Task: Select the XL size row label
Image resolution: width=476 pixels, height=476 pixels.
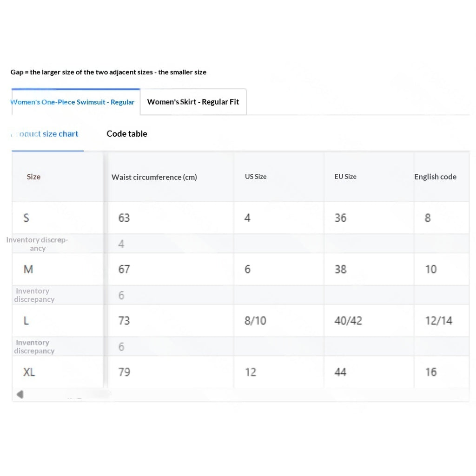Action: click(x=29, y=372)
